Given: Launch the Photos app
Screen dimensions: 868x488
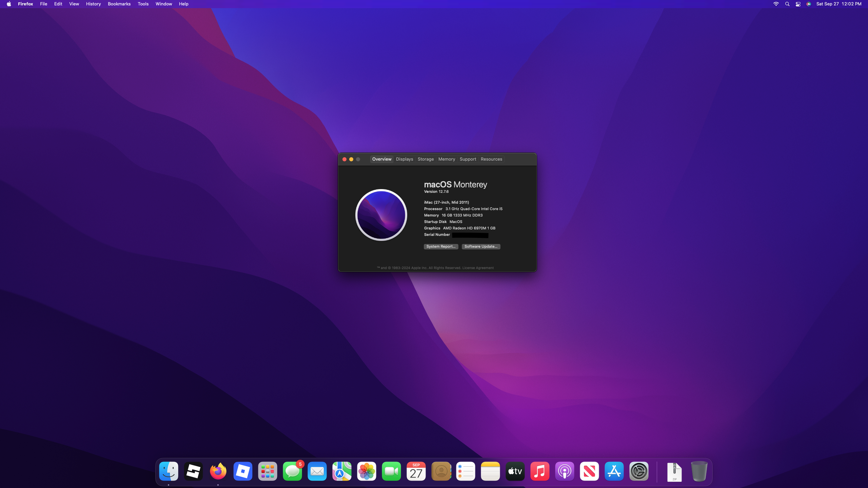Looking at the screenshot, I should pyautogui.click(x=367, y=471).
